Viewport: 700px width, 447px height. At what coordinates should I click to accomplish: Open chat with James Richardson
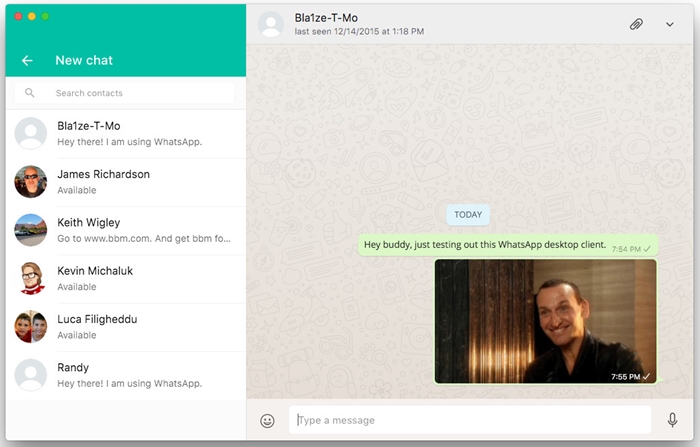coord(130,181)
